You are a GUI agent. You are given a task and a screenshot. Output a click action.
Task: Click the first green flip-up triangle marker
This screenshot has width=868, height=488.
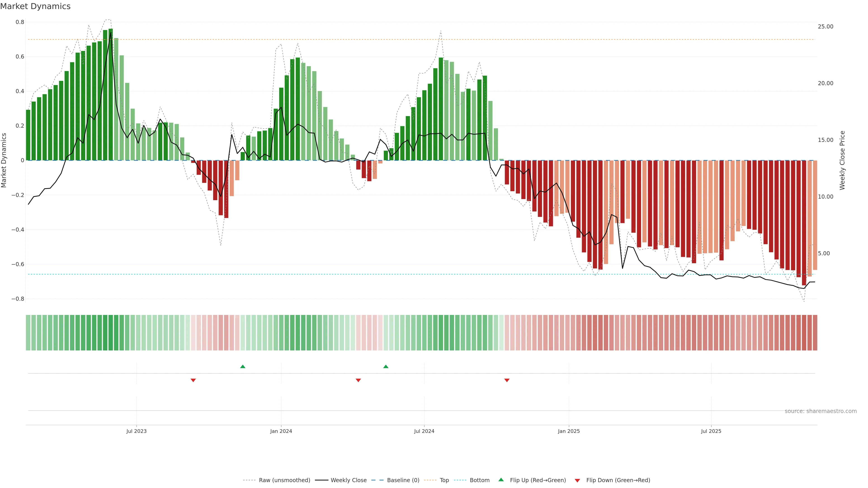tap(243, 366)
